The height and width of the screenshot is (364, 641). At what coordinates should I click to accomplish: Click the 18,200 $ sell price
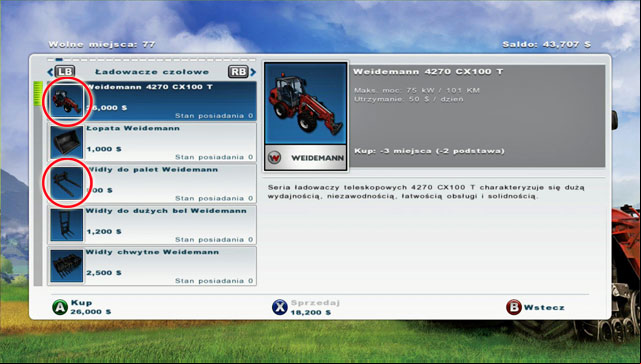coord(311,312)
